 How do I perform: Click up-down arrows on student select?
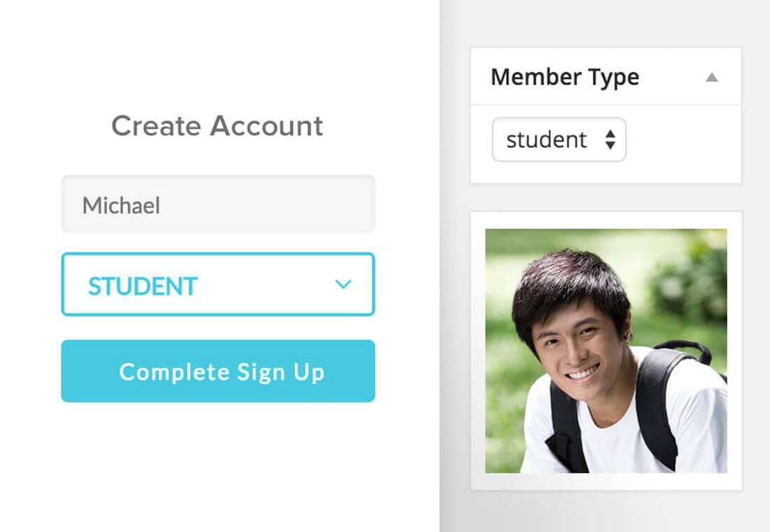coord(610,140)
